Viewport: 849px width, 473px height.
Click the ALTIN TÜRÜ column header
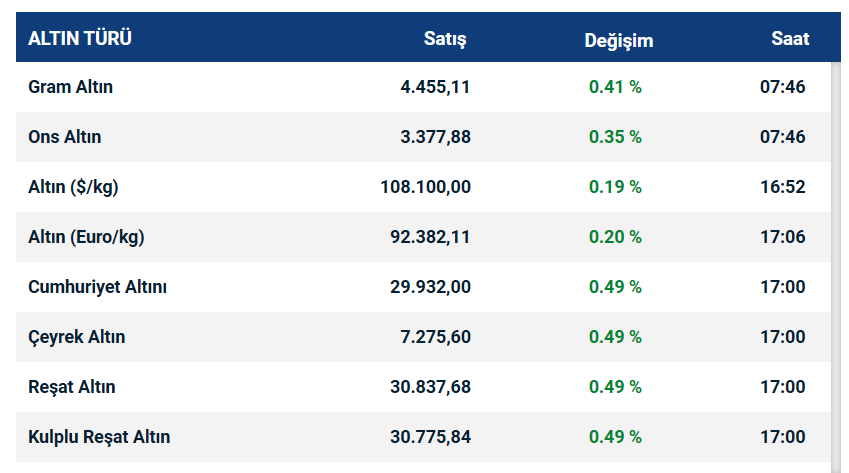tap(80, 39)
